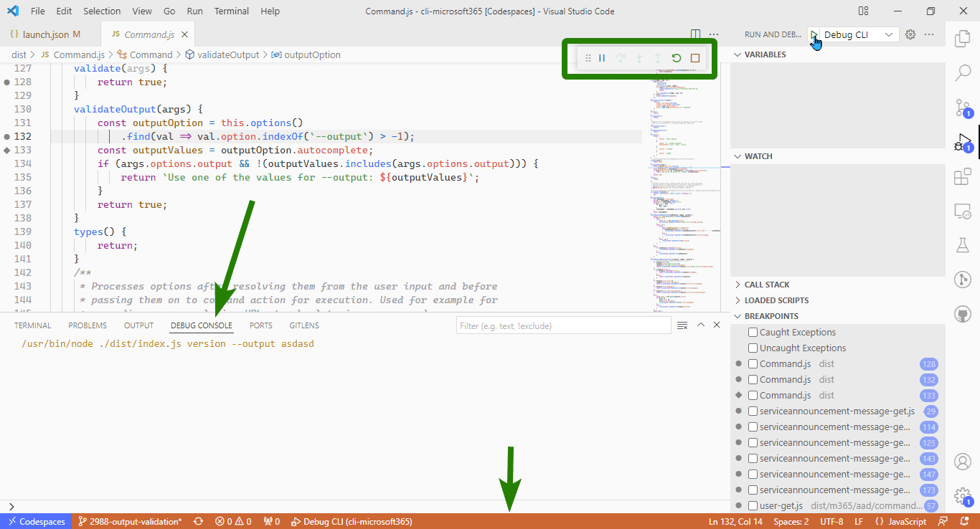Clear the debug console
980x529 pixels.
click(x=683, y=325)
